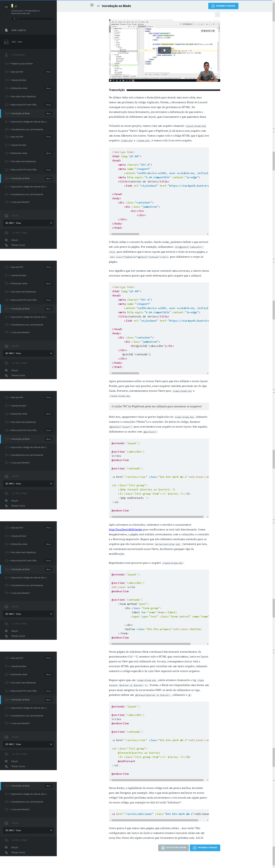Click the back arrow icon beside the course logo
275x868 pixels.
(6, 7)
